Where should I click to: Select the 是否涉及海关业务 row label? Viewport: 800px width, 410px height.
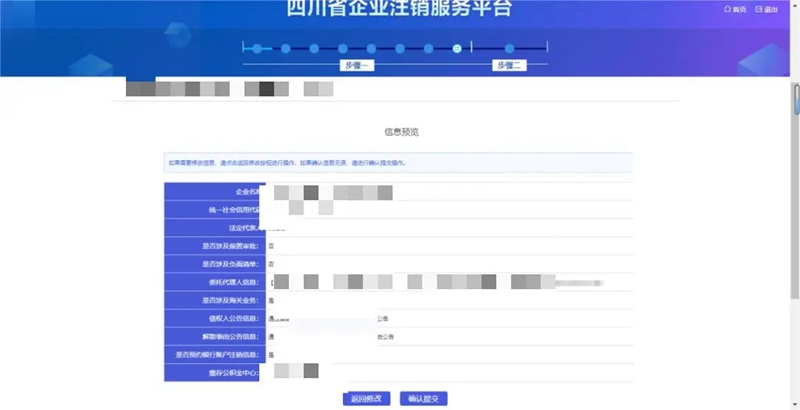pos(215,300)
